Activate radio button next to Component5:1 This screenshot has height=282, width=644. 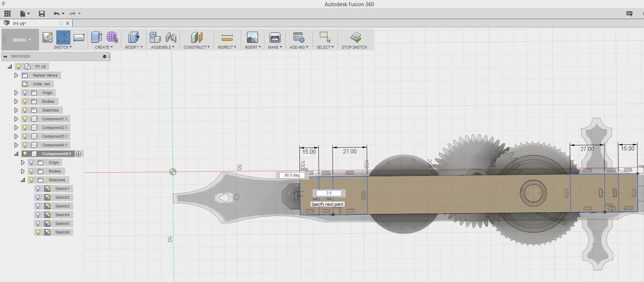click(x=78, y=154)
